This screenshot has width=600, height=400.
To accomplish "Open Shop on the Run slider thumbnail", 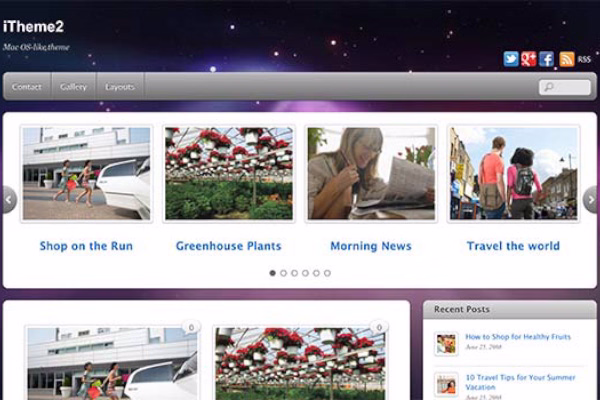I will point(86,173).
